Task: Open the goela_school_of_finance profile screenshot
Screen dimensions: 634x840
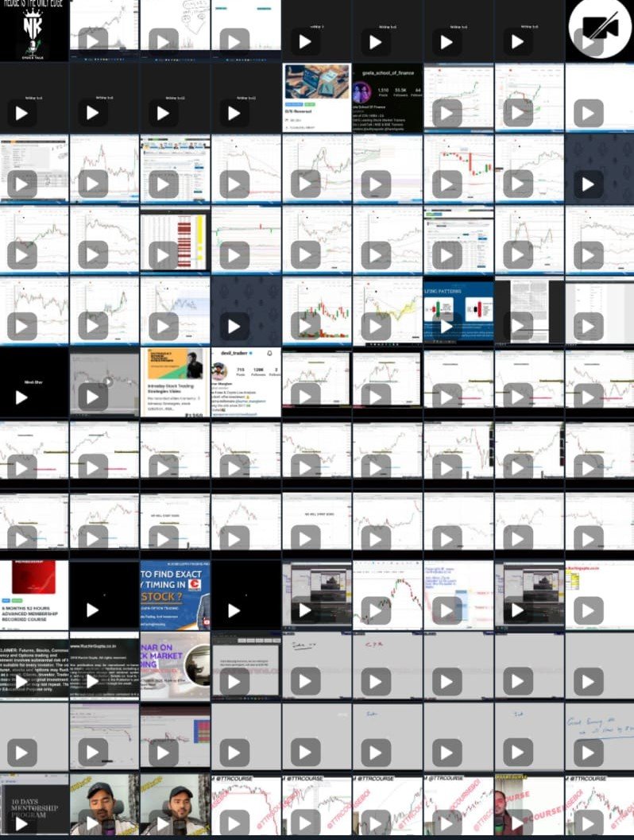Action: (x=387, y=98)
